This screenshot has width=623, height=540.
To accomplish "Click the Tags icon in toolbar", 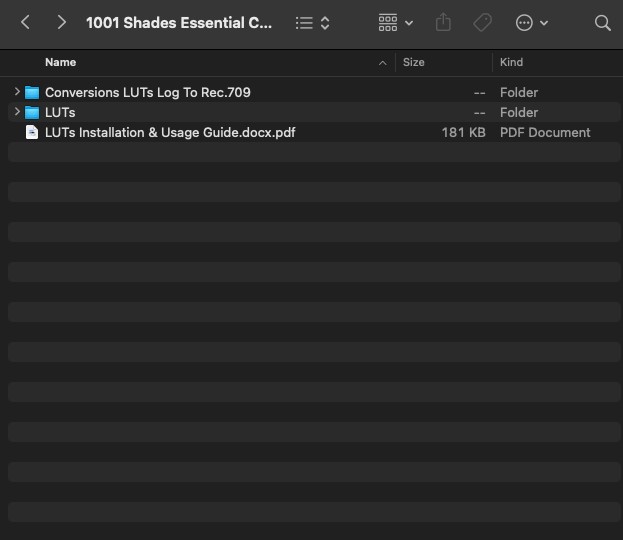I will [x=482, y=22].
